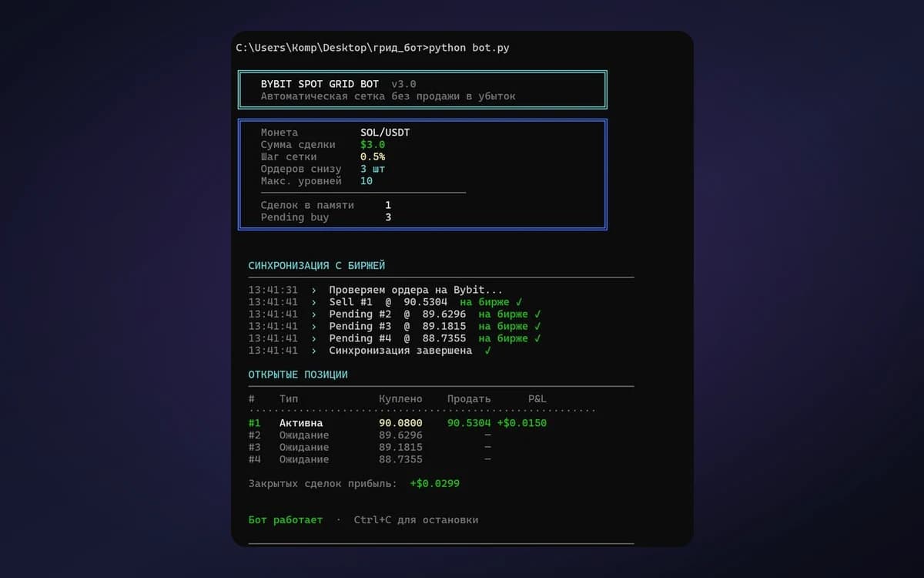924x578 pixels.
Task: Select the coin value 'SOL/USDT'
Action: click(x=385, y=133)
